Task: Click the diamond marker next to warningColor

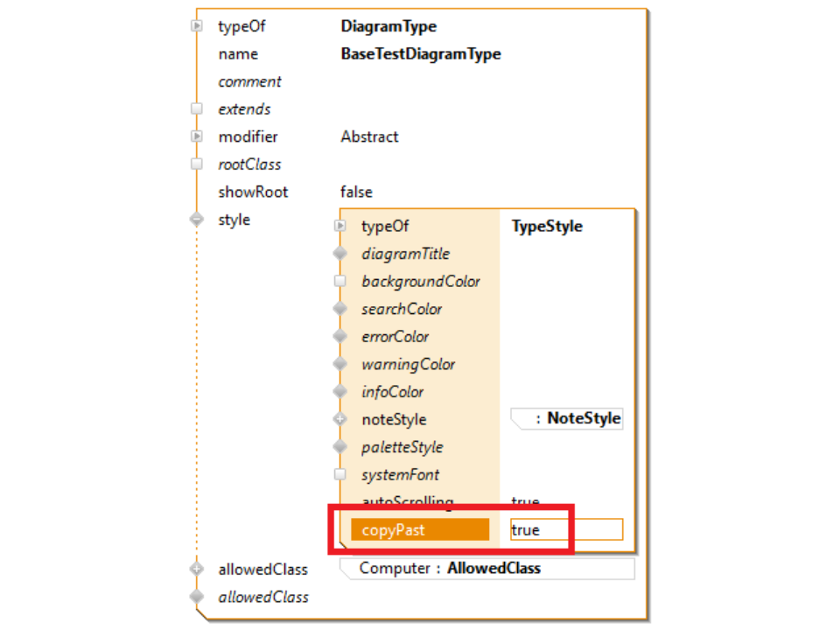Action: click(340, 364)
